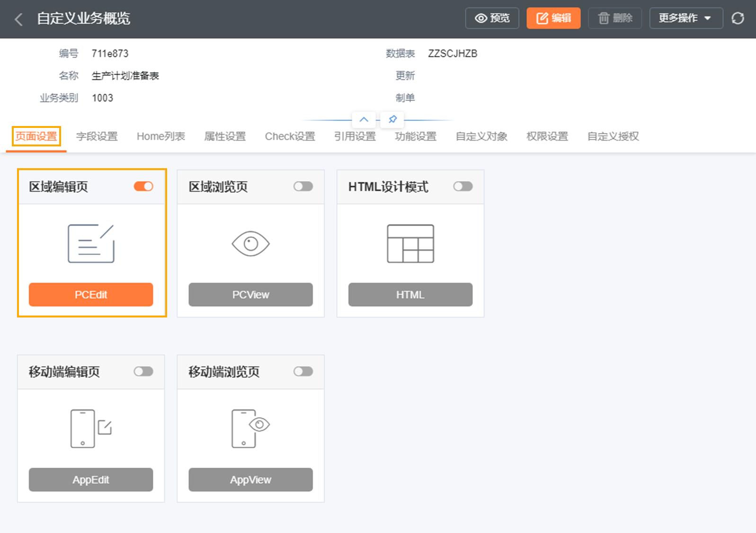The height and width of the screenshot is (533, 756).
Task: Click the 编号 value 711e873
Action: click(110, 54)
